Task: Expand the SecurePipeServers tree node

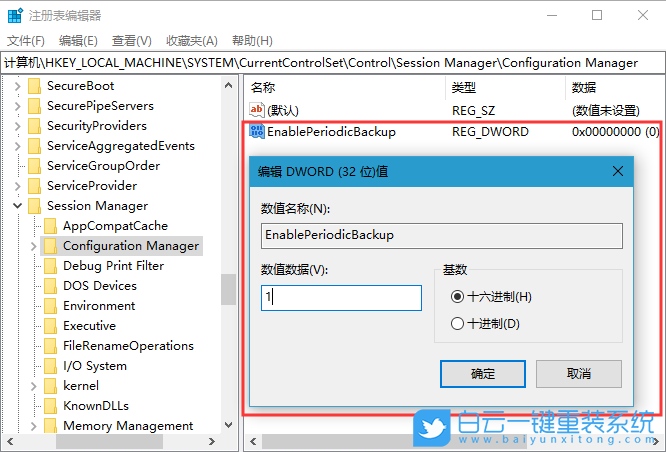Action: click(x=17, y=106)
